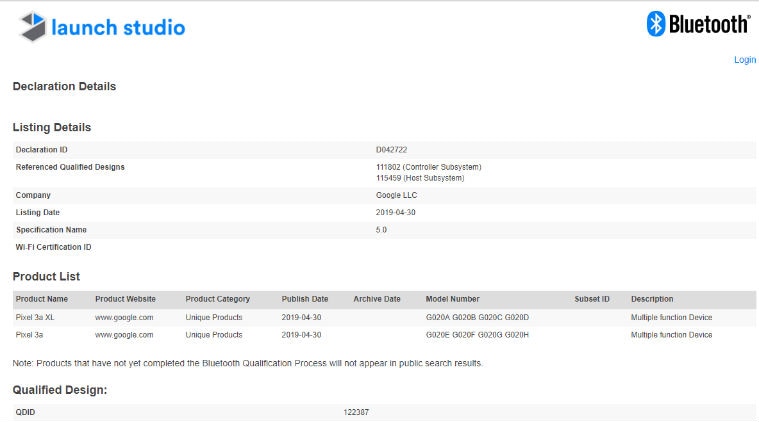Click the launch studio wordmark text

(x=119, y=28)
